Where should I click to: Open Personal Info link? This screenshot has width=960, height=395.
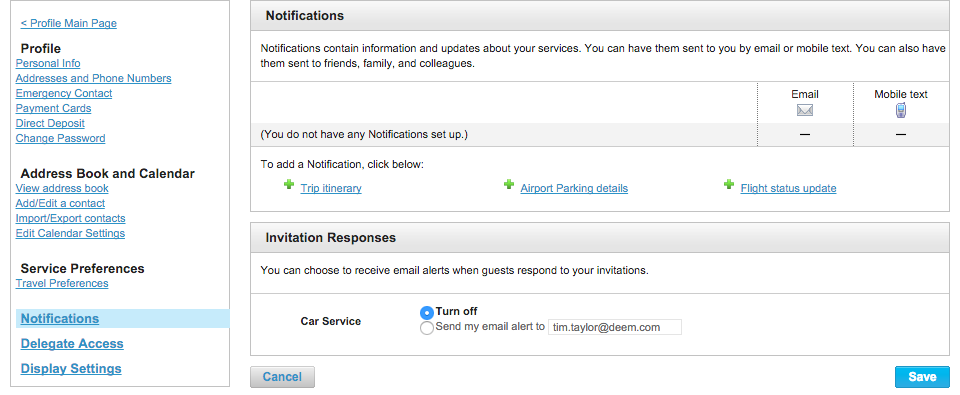pos(48,63)
